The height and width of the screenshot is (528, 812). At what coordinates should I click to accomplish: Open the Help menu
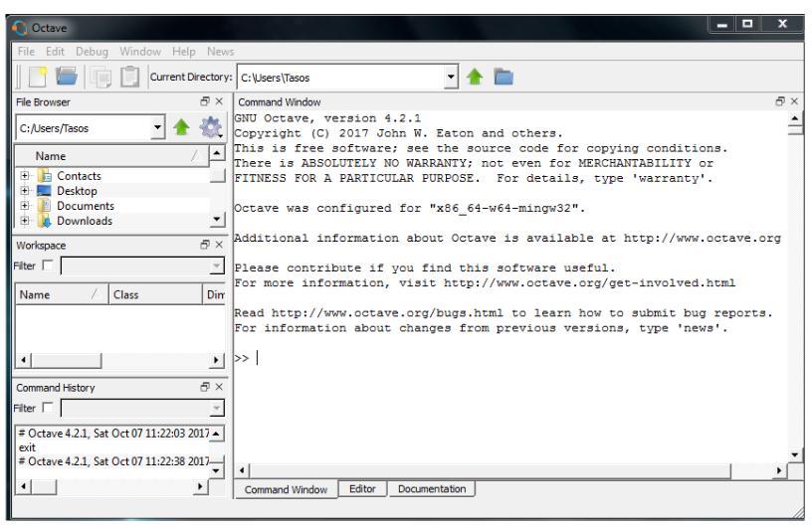click(184, 52)
